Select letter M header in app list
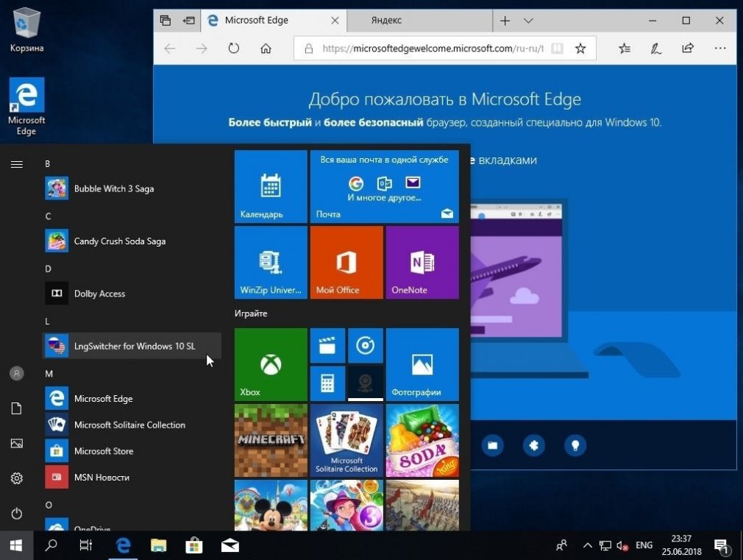Image resolution: width=743 pixels, height=560 pixels. [49, 374]
